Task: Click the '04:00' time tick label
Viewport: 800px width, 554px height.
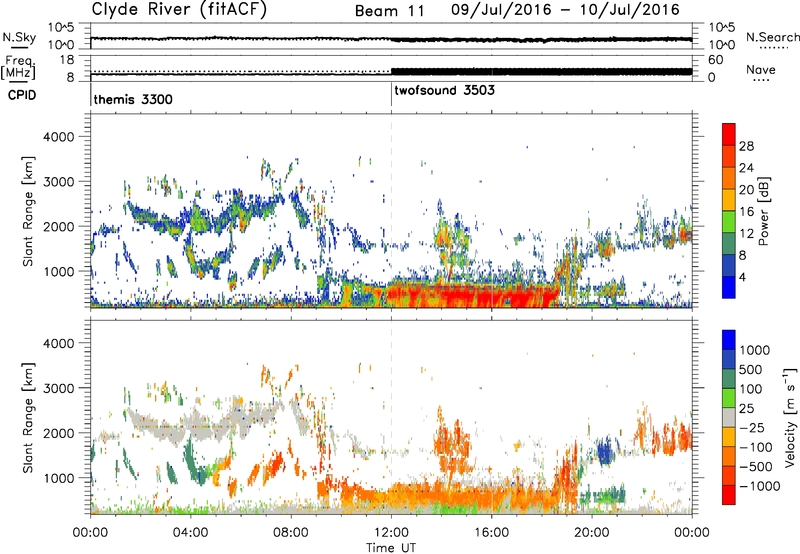Action: (x=190, y=533)
